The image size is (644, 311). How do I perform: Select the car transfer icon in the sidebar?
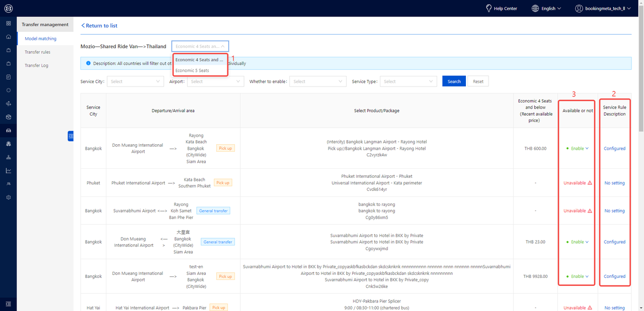[x=8, y=131]
